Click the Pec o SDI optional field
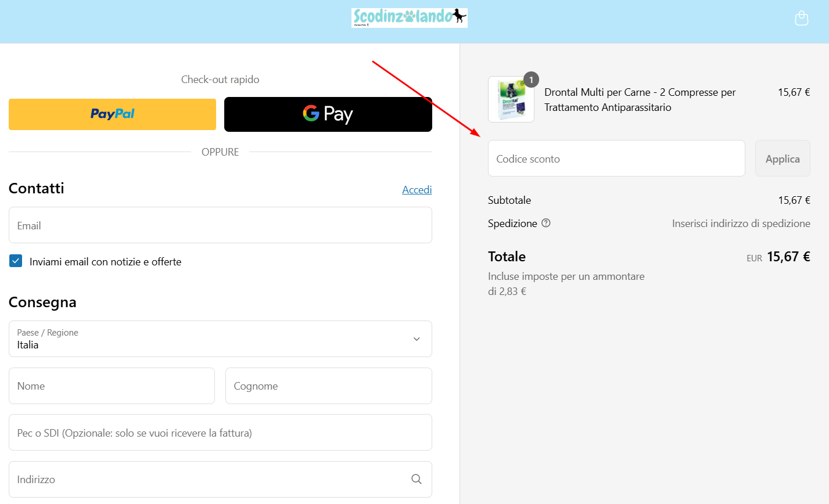 220,432
